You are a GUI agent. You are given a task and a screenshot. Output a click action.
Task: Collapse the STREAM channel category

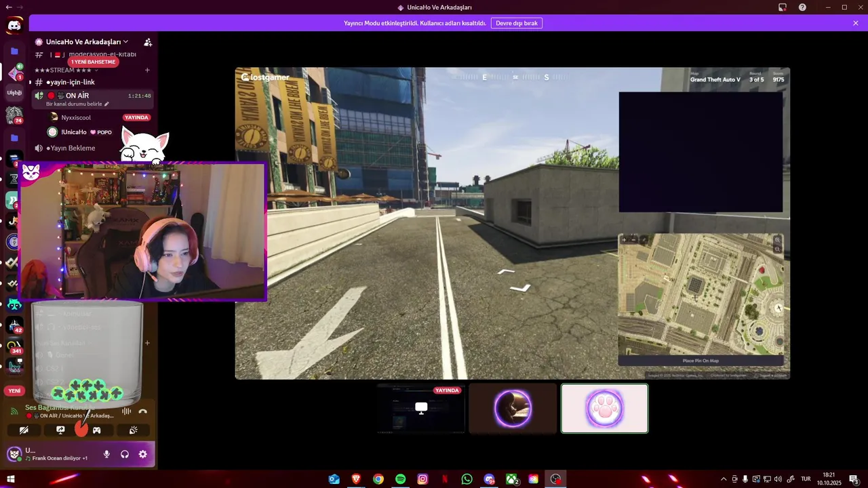pos(66,70)
